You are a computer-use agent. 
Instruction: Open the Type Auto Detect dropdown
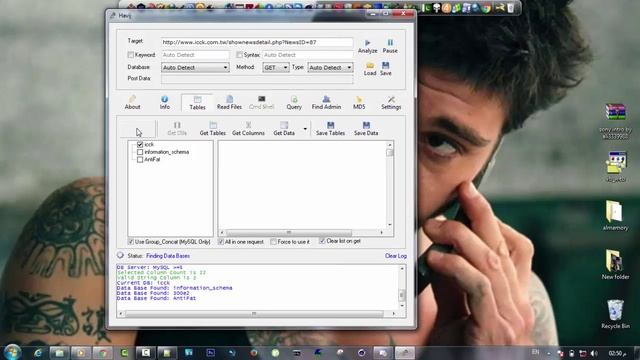[330, 67]
